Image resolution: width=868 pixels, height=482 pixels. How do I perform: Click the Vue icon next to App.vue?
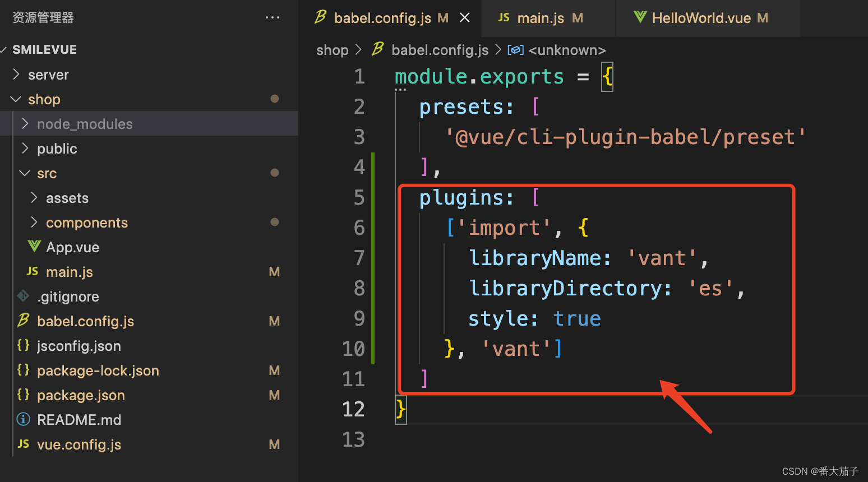coord(33,247)
